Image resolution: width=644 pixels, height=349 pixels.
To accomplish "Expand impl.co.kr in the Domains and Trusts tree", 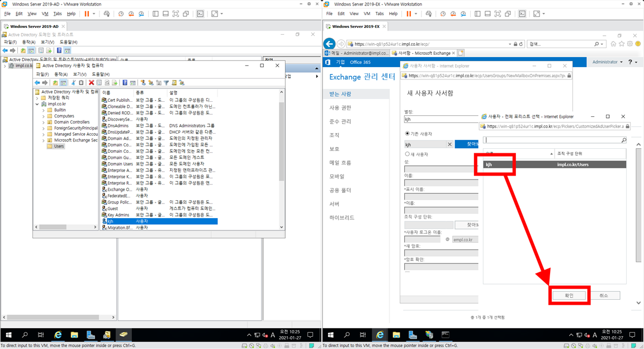I will tap(5, 66).
